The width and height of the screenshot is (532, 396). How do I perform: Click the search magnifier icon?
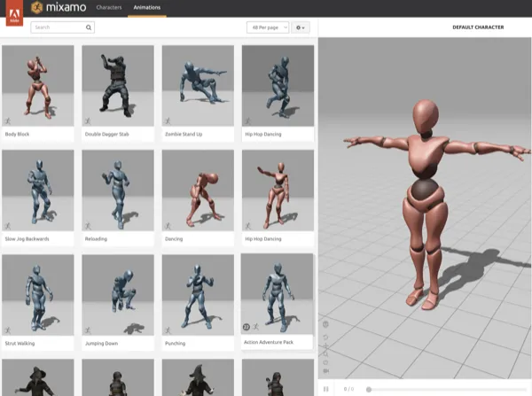tap(89, 27)
